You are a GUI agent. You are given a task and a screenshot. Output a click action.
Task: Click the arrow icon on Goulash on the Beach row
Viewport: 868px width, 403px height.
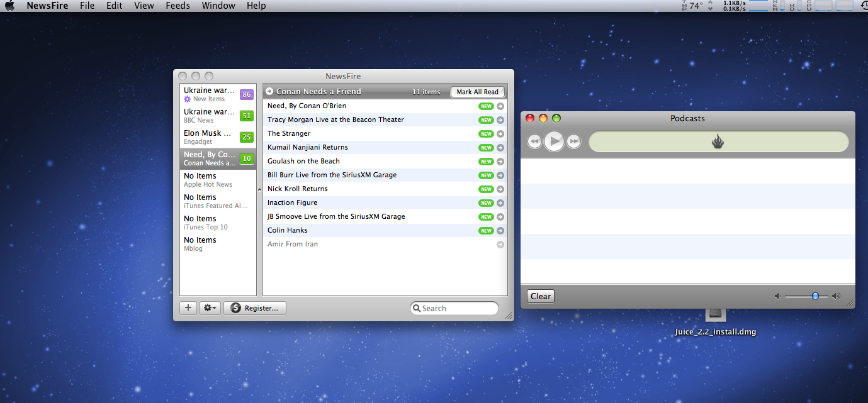500,162
